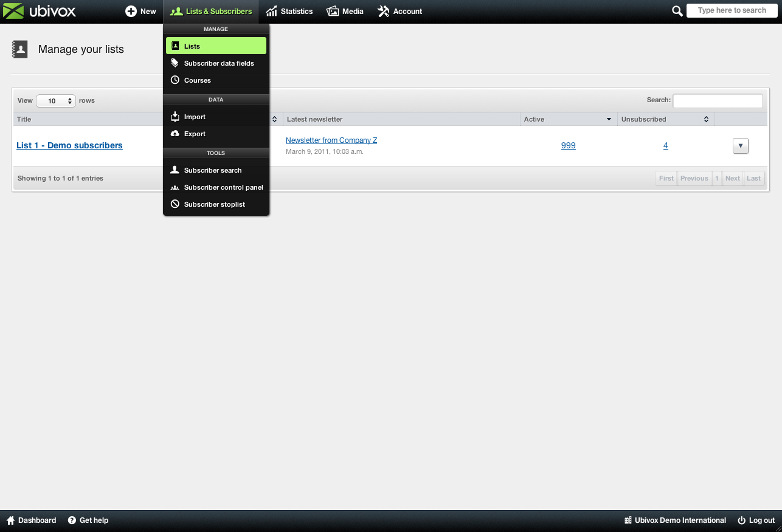Open the Statistics menu
This screenshot has width=782, height=532.
click(289, 12)
